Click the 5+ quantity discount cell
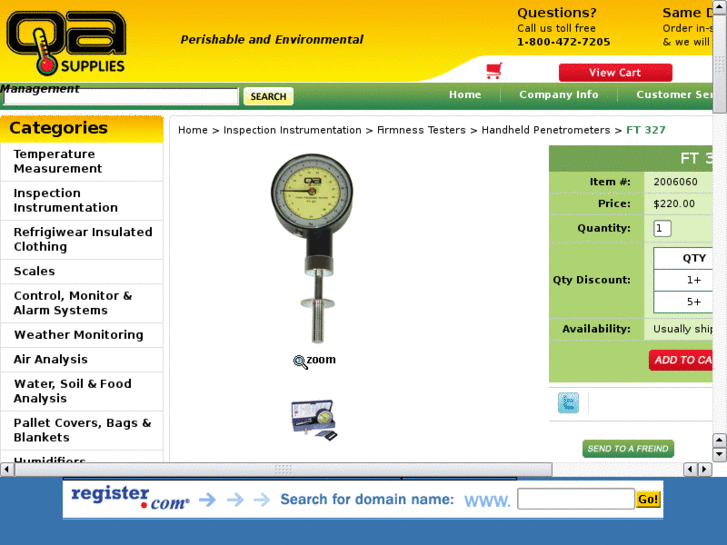727x545 pixels. (x=683, y=302)
